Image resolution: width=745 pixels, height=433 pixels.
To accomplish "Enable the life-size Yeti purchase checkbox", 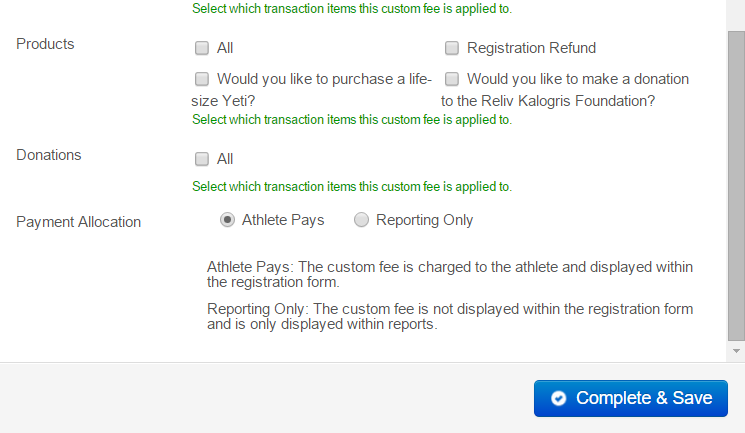I will click(x=202, y=79).
